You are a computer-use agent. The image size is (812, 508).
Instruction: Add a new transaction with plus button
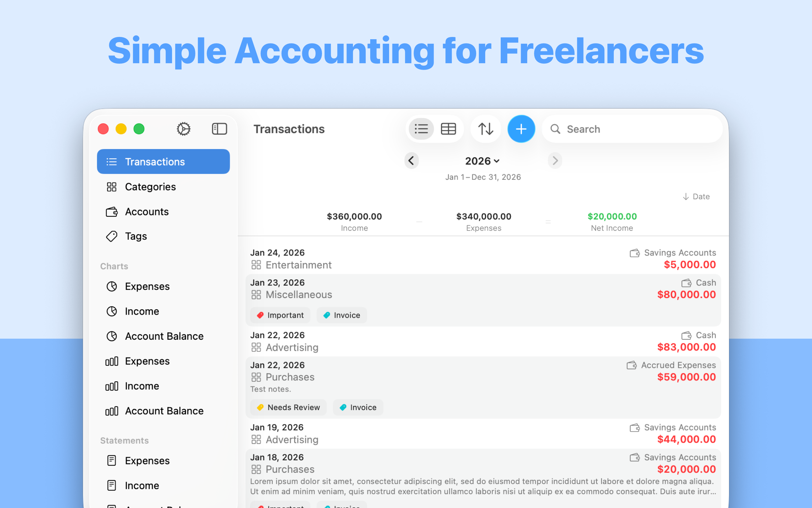click(521, 129)
